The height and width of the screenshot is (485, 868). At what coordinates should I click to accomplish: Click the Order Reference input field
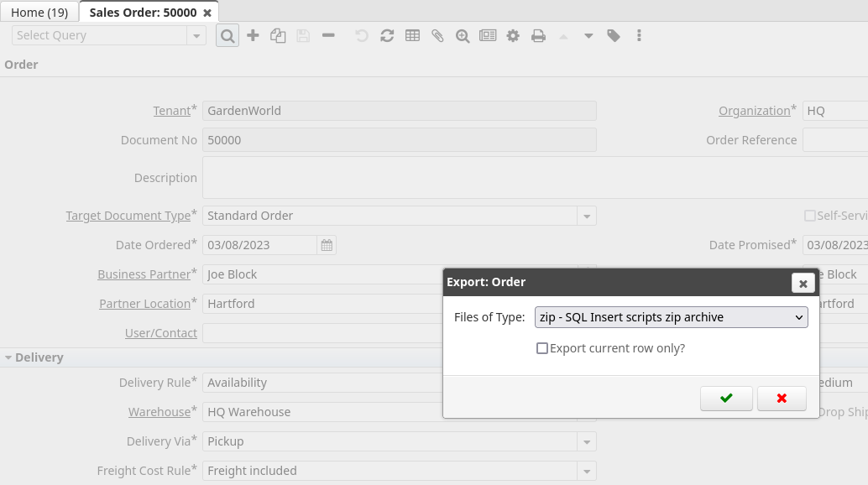pos(835,140)
